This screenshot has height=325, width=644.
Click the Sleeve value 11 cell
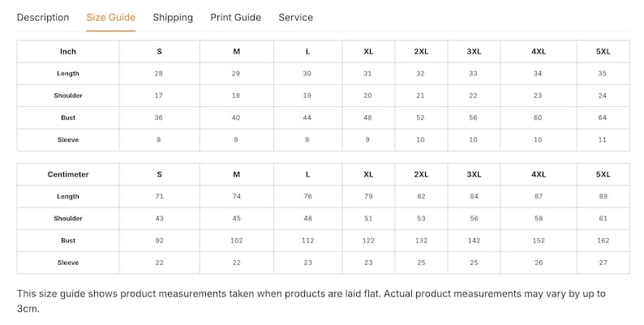click(x=603, y=140)
